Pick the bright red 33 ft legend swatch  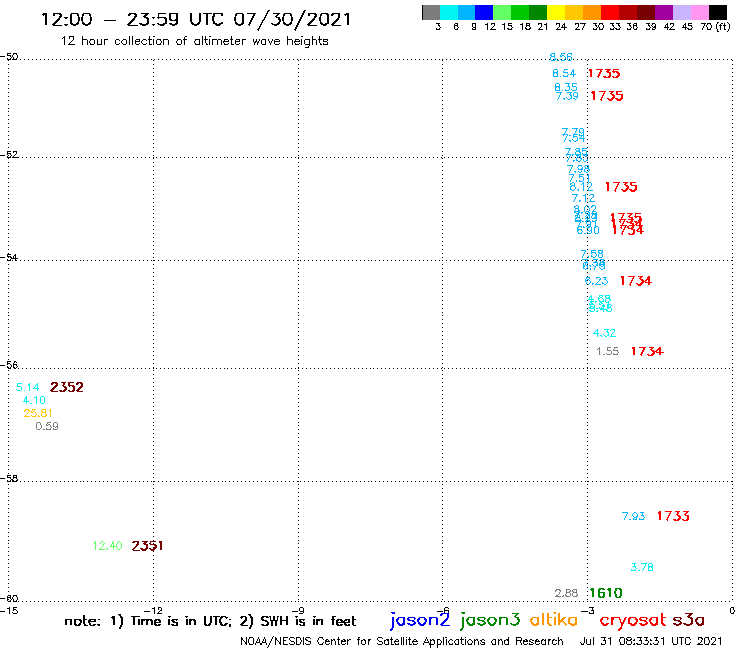click(x=610, y=12)
